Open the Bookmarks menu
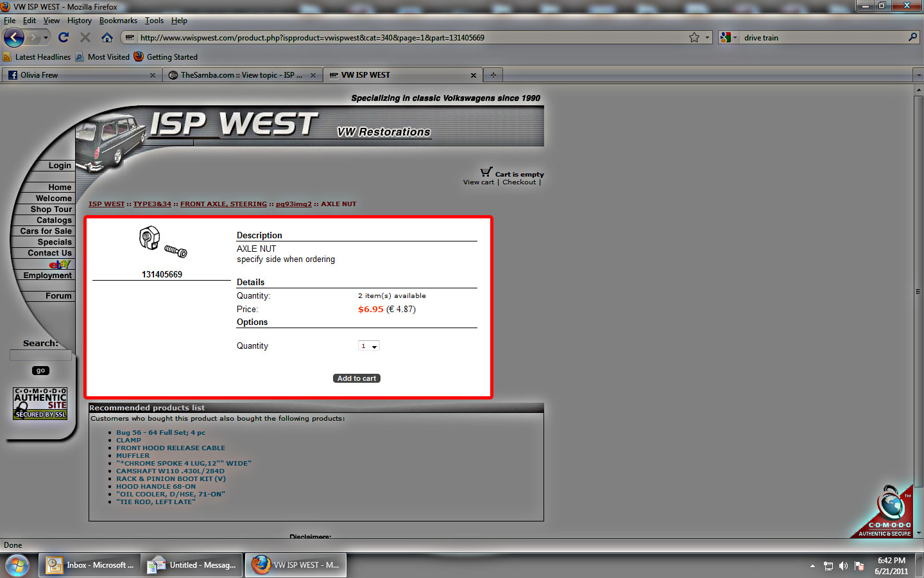The image size is (924, 578). pyautogui.click(x=118, y=21)
